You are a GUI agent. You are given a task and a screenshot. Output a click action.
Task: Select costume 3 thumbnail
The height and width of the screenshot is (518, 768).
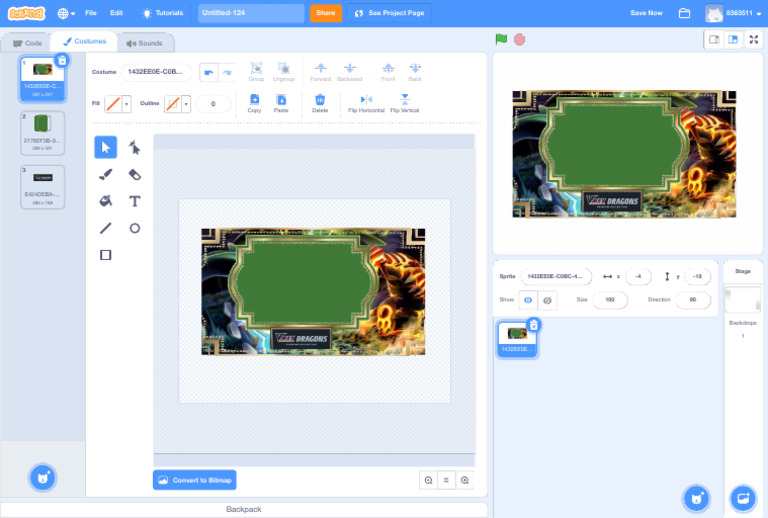pos(43,188)
